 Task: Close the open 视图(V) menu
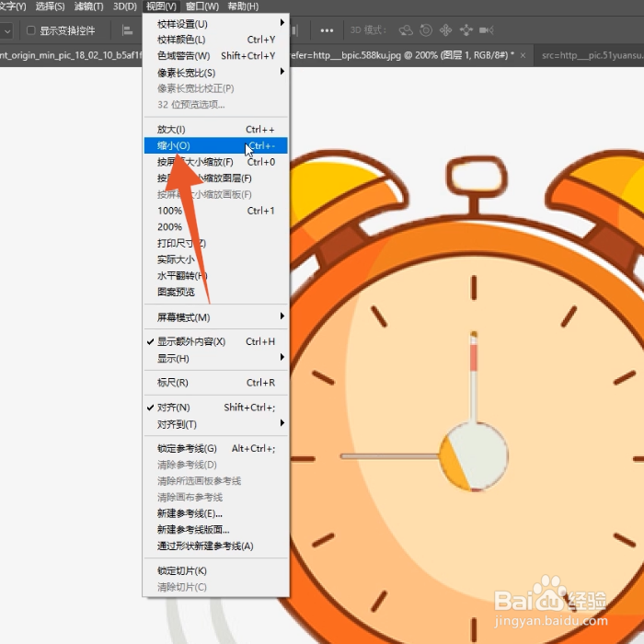coord(161,6)
